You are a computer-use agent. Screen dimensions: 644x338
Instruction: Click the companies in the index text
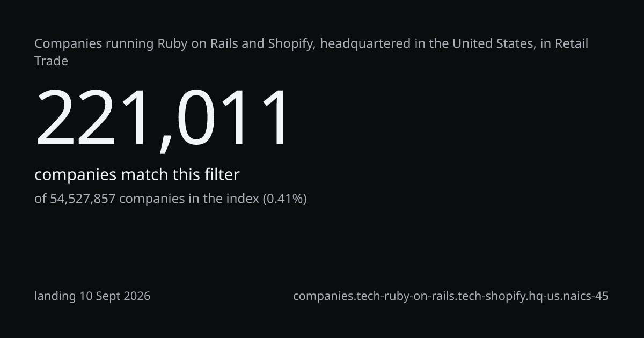click(189, 199)
